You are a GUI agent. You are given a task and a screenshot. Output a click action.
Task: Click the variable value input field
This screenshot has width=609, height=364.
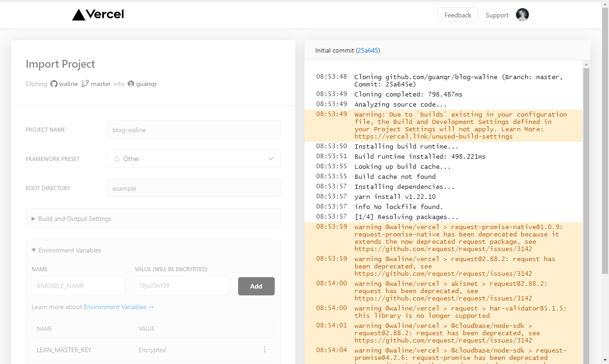point(181,286)
